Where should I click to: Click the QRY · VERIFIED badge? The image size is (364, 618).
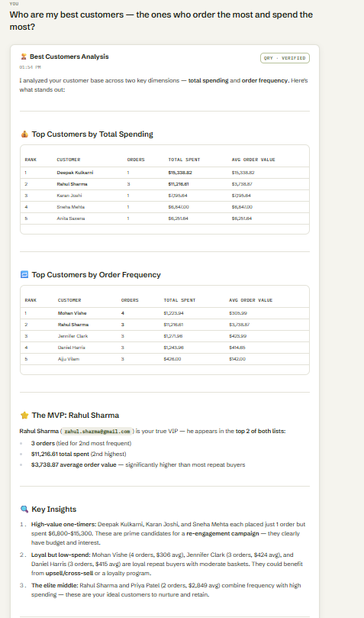(x=285, y=58)
